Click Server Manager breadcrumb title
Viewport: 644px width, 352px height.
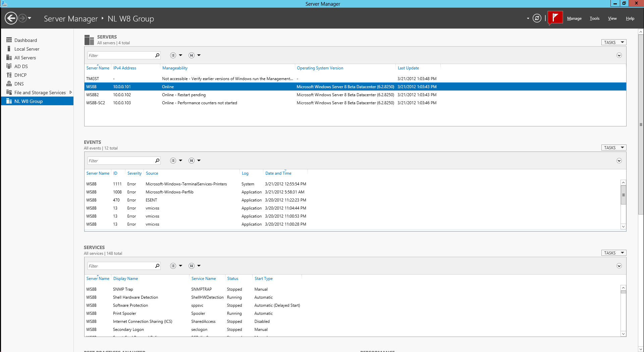(71, 19)
